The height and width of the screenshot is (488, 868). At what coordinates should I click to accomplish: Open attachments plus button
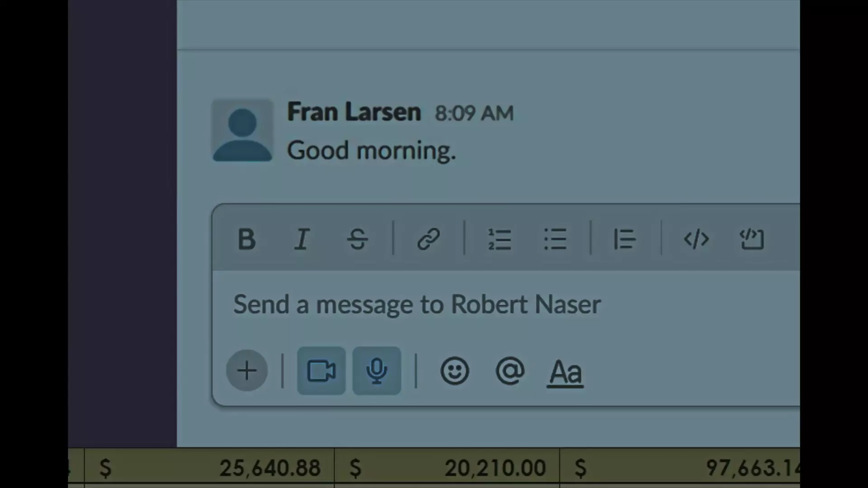coord(247,371)
